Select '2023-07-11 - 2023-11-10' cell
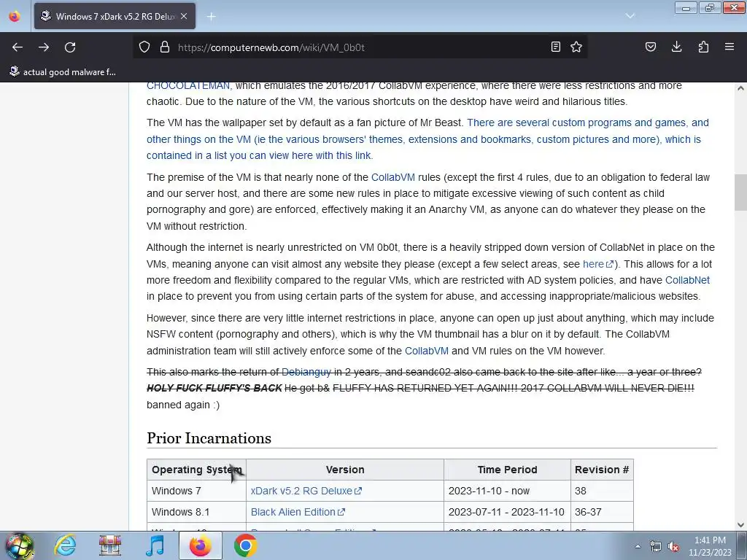 click(x=508, y=512)
